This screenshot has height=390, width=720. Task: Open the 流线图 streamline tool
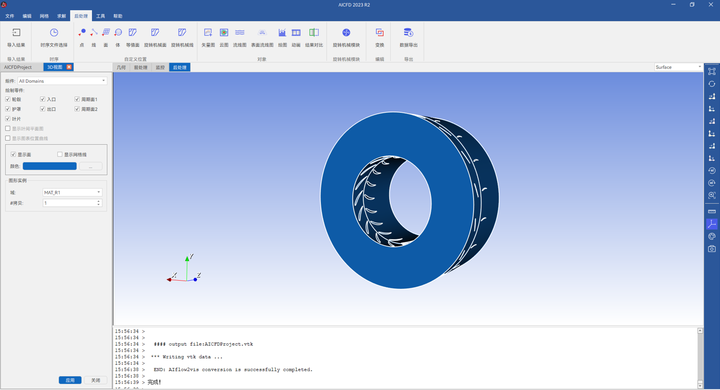click(x=240, y=33)
